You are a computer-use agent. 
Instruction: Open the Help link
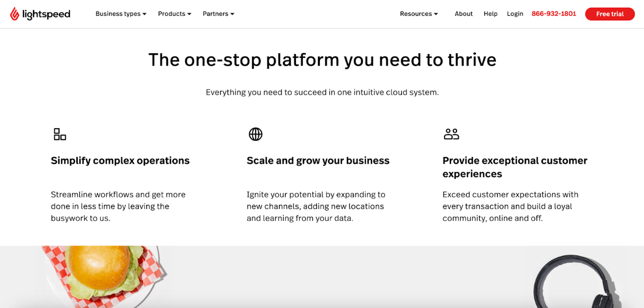pos(491,14)
